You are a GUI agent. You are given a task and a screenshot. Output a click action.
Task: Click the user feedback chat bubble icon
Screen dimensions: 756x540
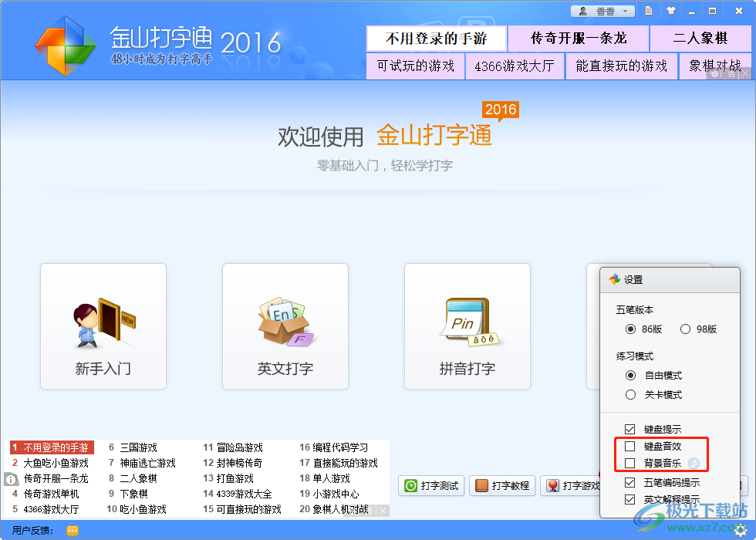pos(73,531)
